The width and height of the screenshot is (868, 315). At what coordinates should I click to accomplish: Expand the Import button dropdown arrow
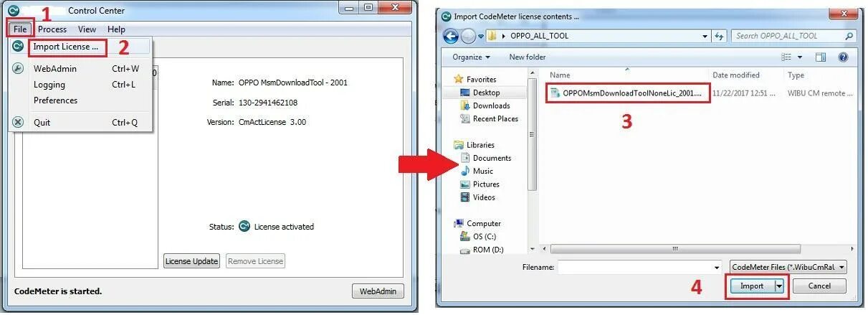(x=779, y=286)
